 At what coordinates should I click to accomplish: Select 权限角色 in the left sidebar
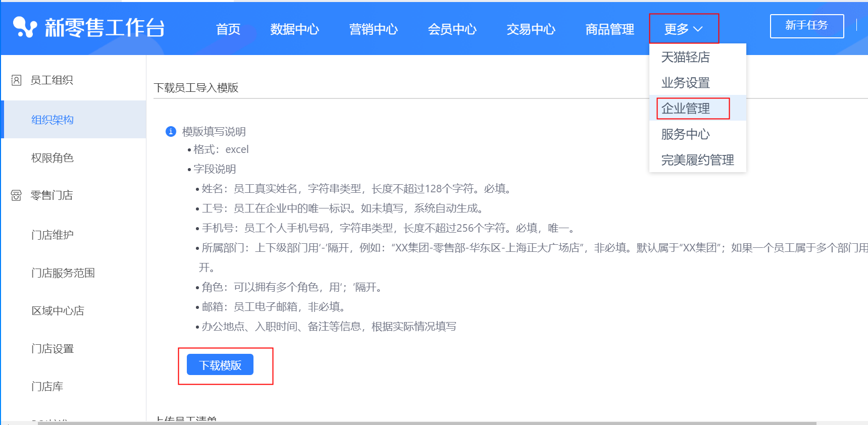[x=53, y=158]
